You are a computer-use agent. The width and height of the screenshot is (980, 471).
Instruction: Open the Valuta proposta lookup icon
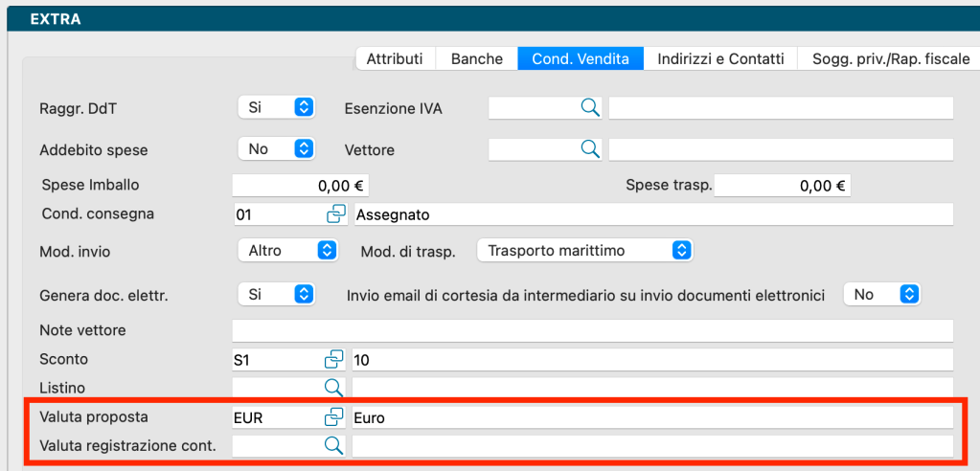[x=333, y=417]
